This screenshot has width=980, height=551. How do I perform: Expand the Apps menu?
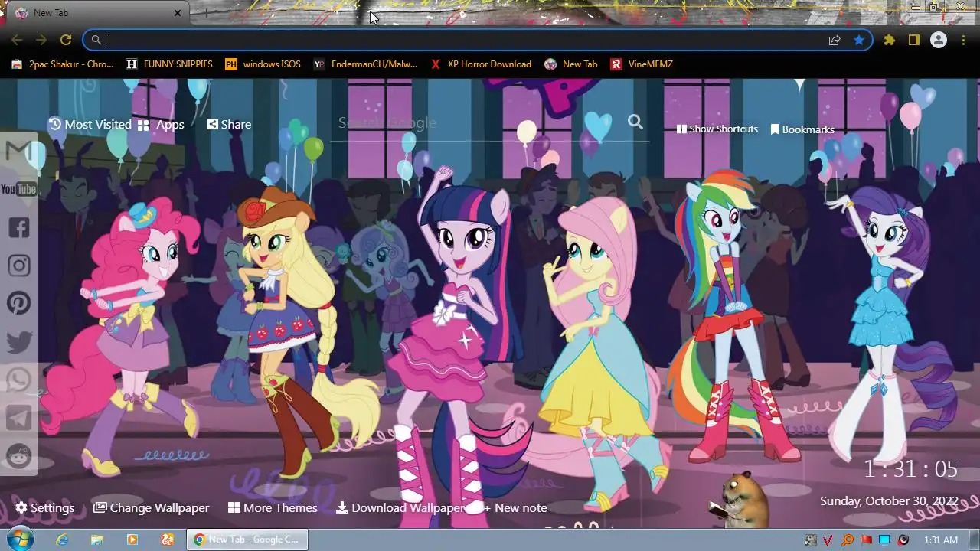click(161, 125)
